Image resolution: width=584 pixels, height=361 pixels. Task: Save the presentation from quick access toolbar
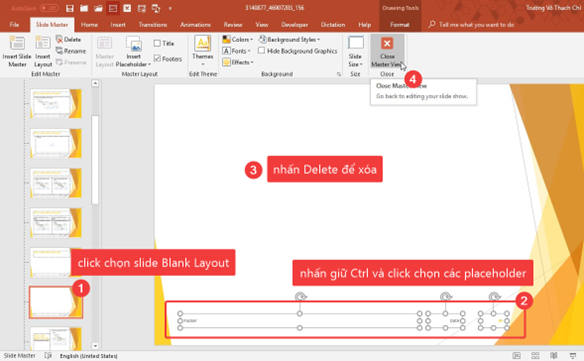[x=69, y=8]
